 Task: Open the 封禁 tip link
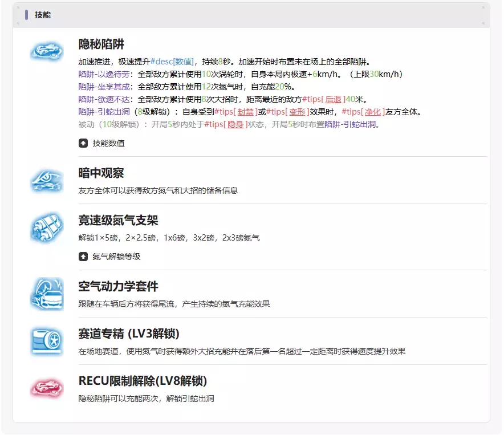(x=246, y=112)
